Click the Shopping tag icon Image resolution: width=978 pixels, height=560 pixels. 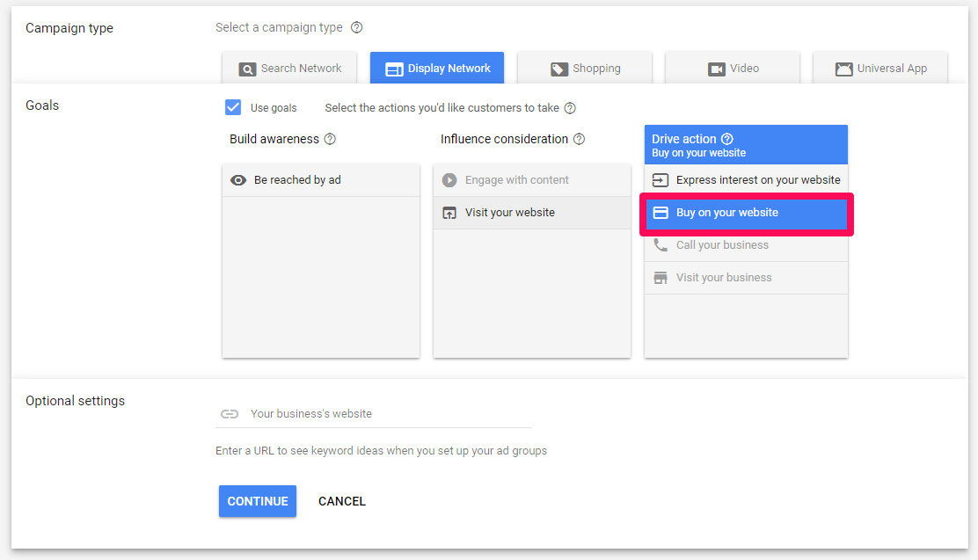click(559, 69)
